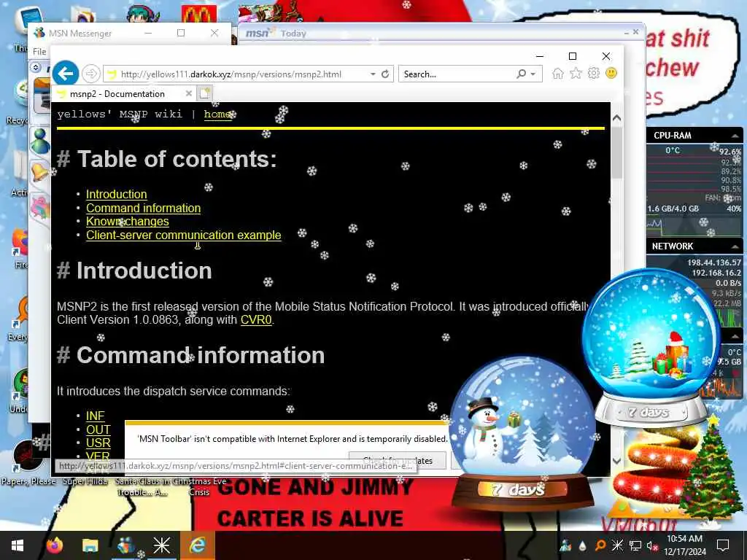Click the snowflake tray icon

pyautogui.click(x=617, y=545)
